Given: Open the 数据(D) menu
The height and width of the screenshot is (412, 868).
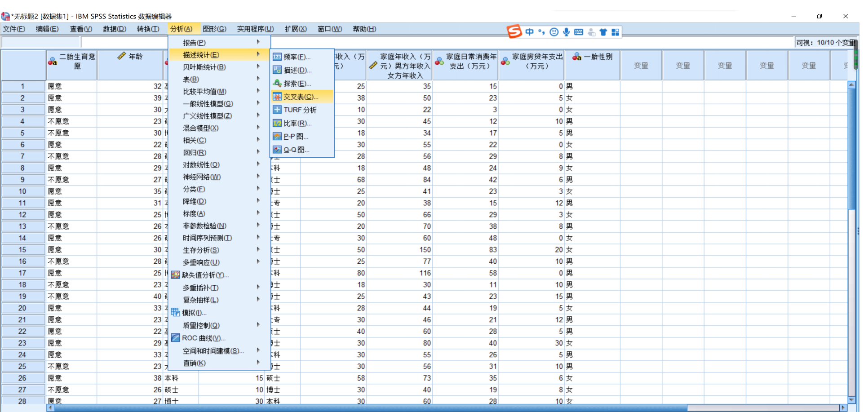Looking at the screenshot, I should tap(115, 29).
